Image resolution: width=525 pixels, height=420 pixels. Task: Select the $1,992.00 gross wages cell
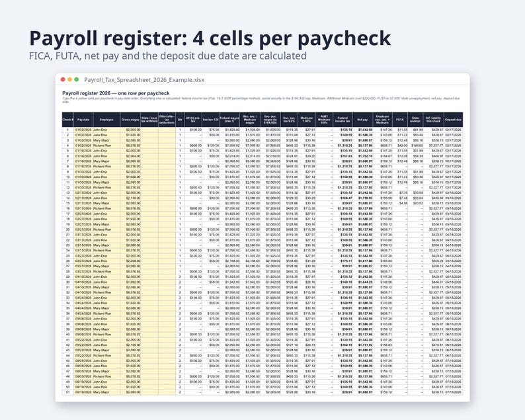(x=130, y=282)
